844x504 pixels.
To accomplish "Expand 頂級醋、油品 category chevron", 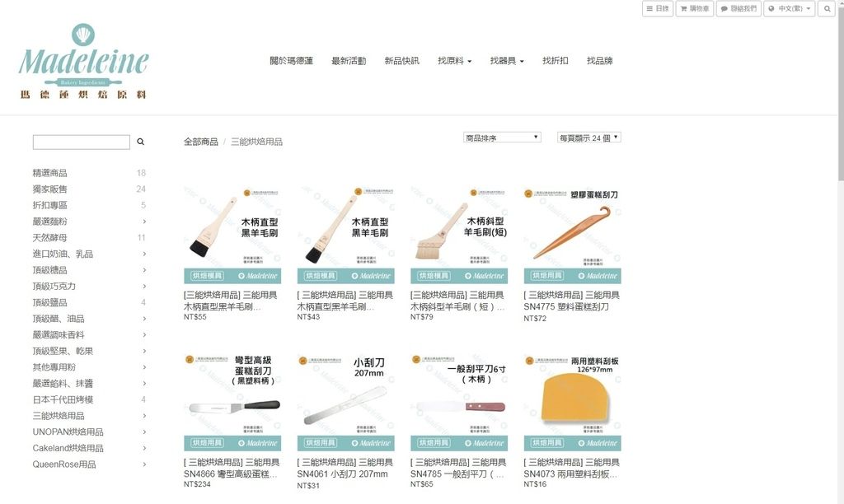I will coord(143,319).
